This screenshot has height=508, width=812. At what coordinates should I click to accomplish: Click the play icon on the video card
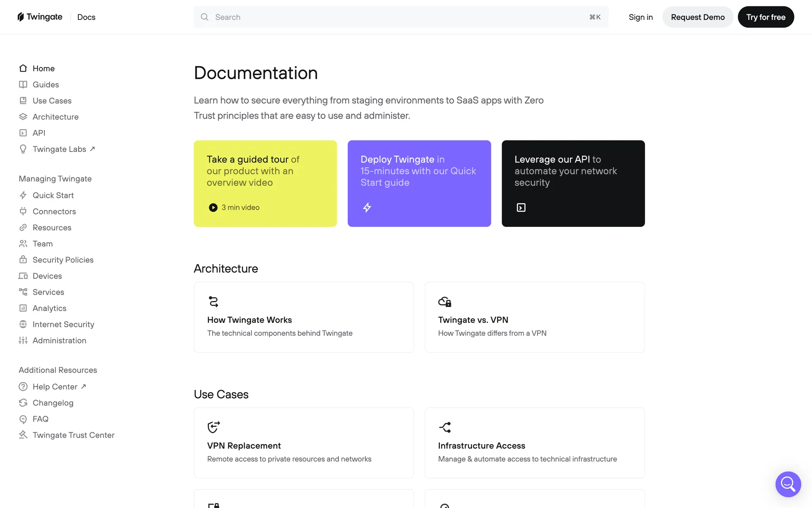[x=213, y=207]
